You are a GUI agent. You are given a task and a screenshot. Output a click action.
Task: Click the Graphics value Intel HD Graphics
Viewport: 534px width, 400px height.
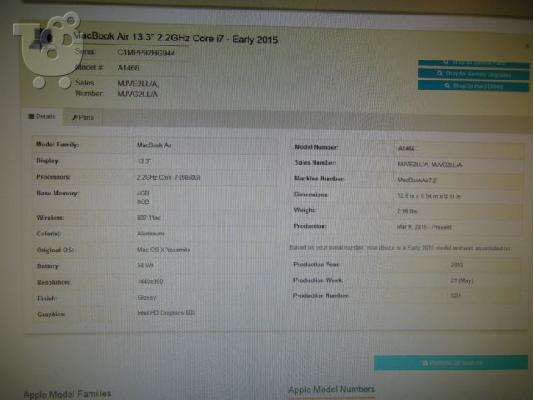coord(166,313)
